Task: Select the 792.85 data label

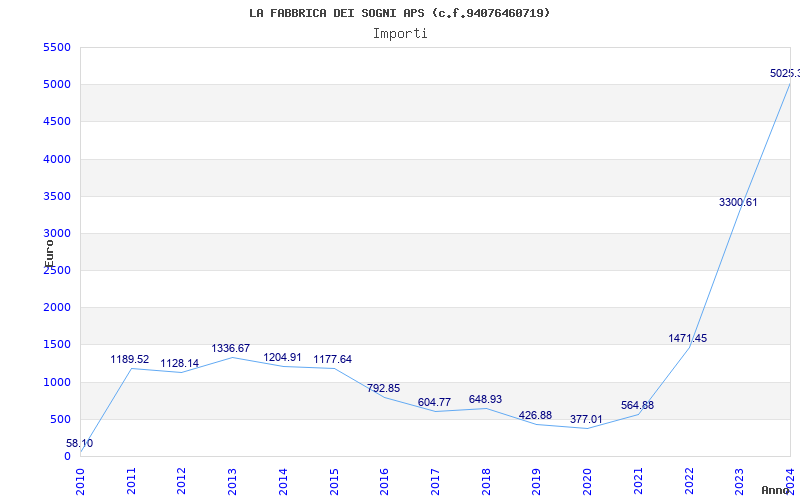Action: 383,388
